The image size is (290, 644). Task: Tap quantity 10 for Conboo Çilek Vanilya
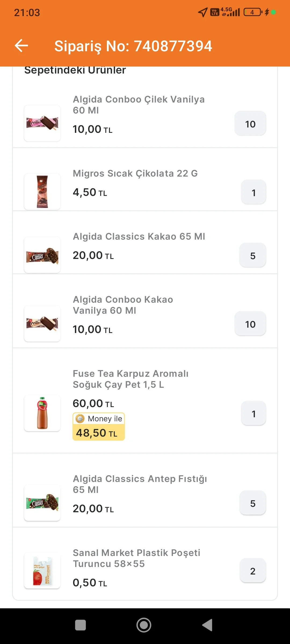coord(250,123)
